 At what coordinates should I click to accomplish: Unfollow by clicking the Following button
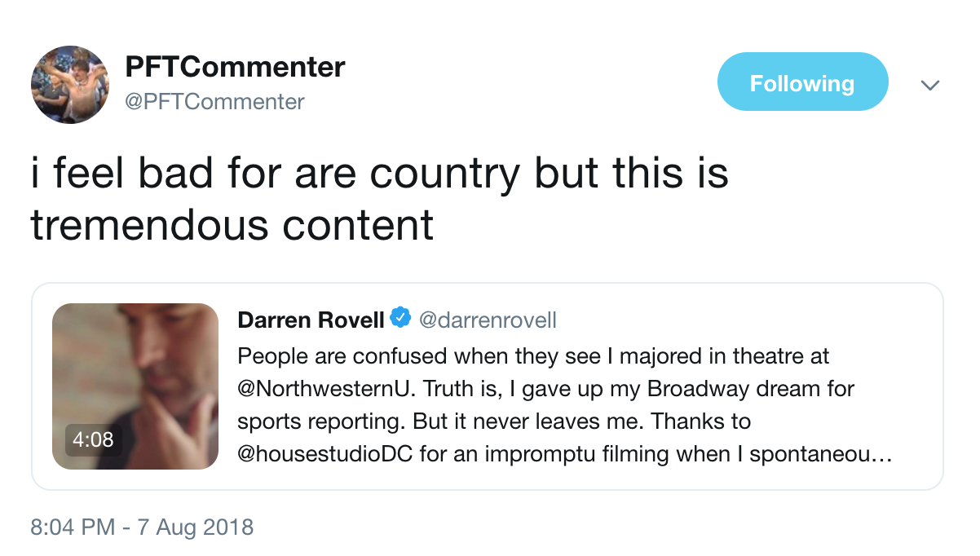[x=802, y=82]
